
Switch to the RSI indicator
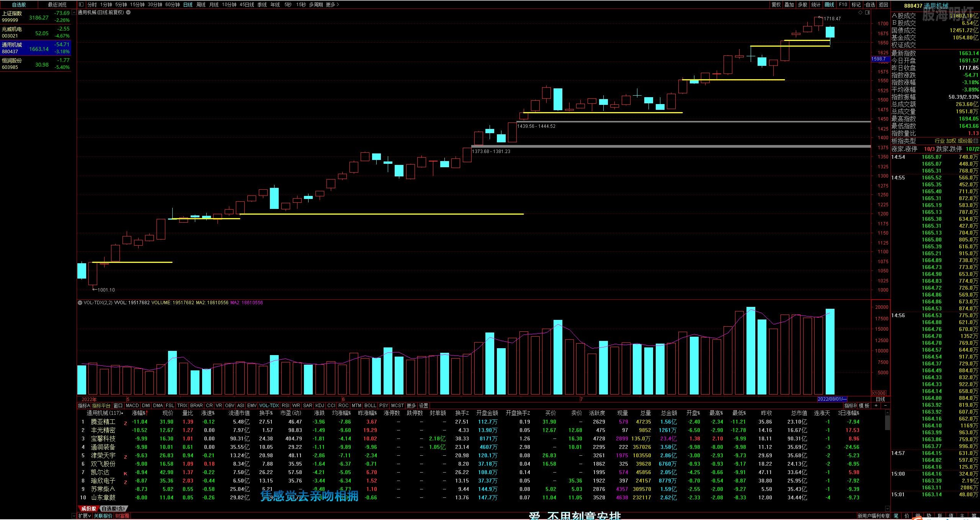click(285, 406)
